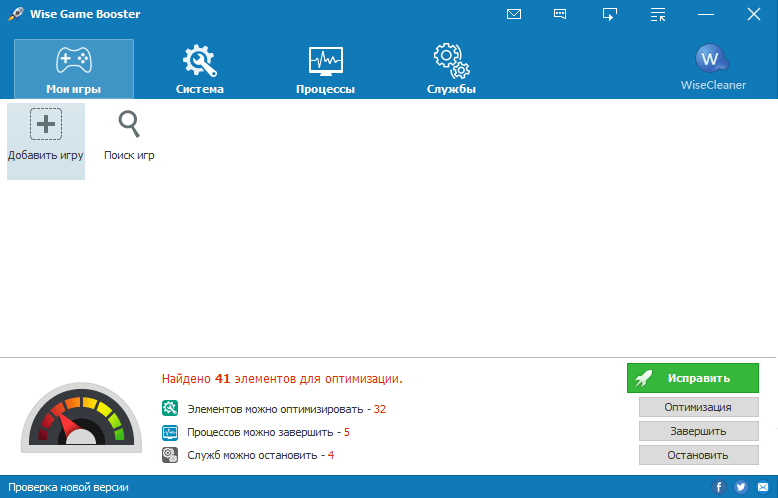The image size is (778, 498).
Task: Click the email icon in status bar
Action: (762, 487)
